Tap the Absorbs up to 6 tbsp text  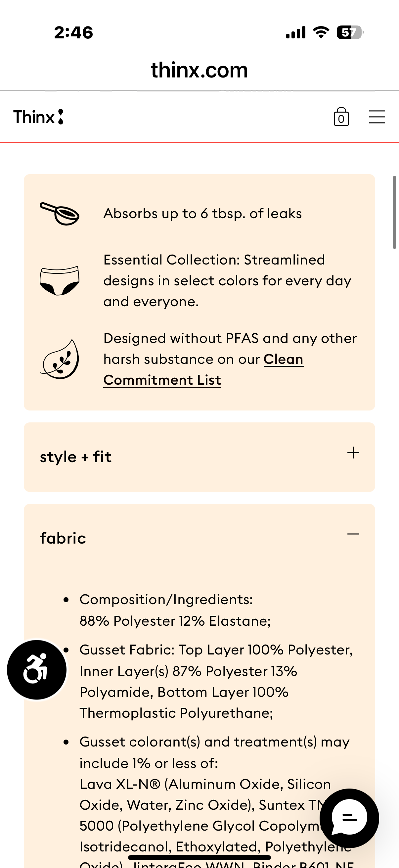203,214
